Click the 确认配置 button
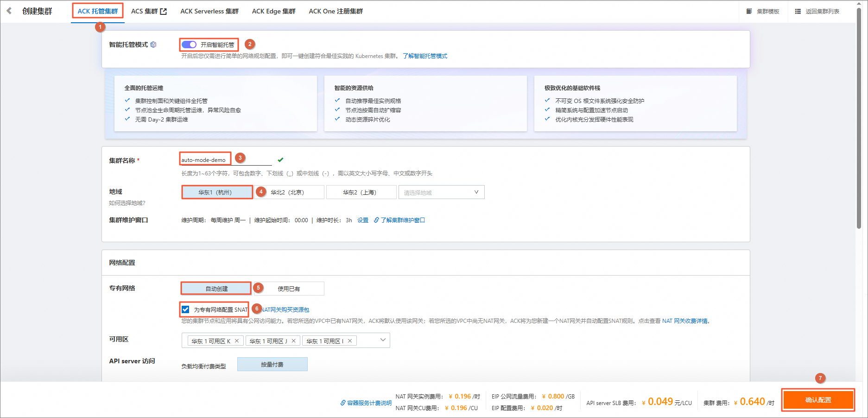 pyautogui.click(x=818, y=400)
